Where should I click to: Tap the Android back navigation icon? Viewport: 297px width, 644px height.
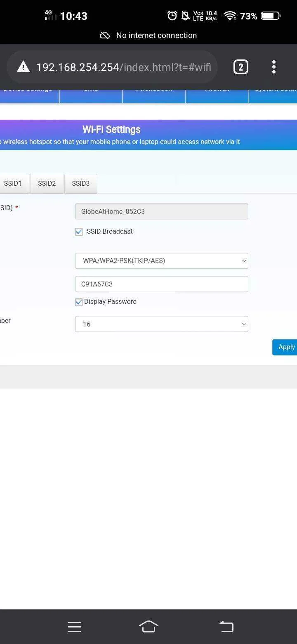[x=226, y=627]
